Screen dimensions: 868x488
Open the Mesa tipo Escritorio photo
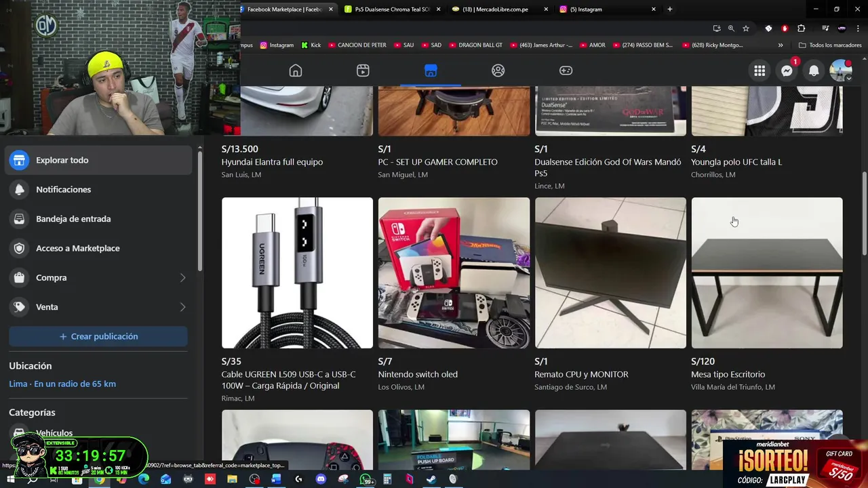(767, 273)
